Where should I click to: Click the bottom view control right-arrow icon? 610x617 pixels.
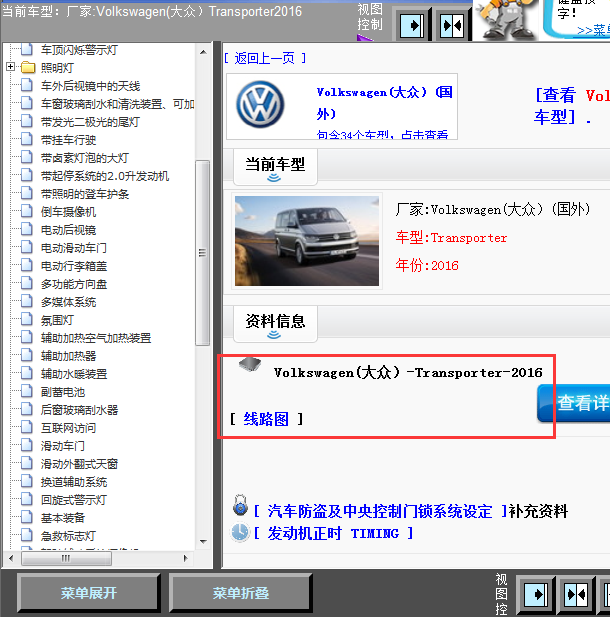point(536,595)
